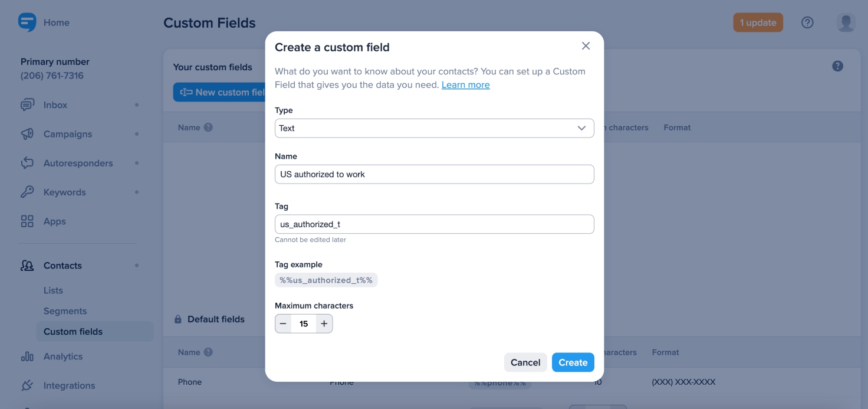Click the Tag input showing us_authorized_t
The image size is (868, 409).
[434, 224]
